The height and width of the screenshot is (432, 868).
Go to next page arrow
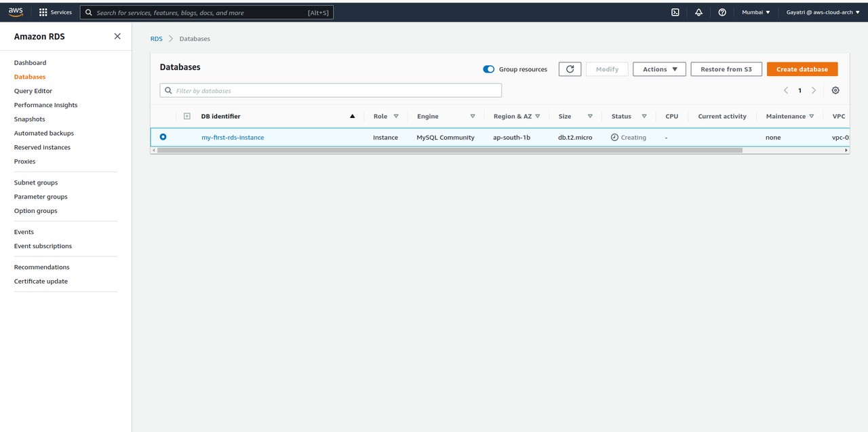(814, 90)
